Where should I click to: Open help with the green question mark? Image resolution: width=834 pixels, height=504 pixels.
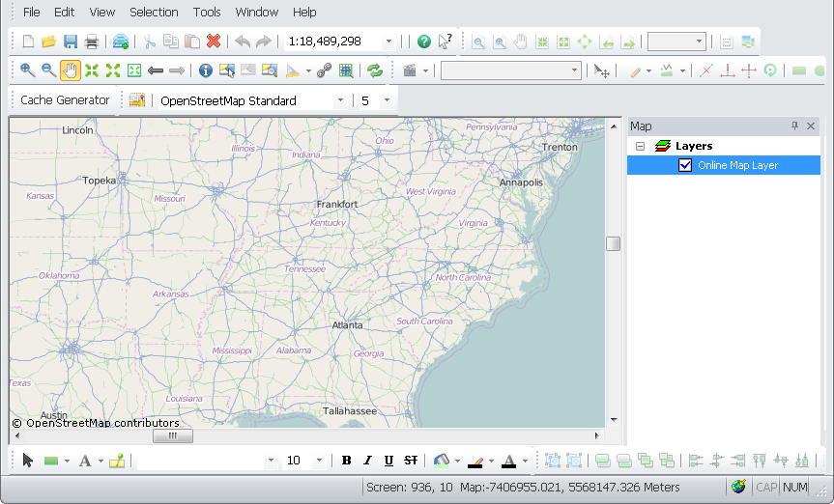424,42
